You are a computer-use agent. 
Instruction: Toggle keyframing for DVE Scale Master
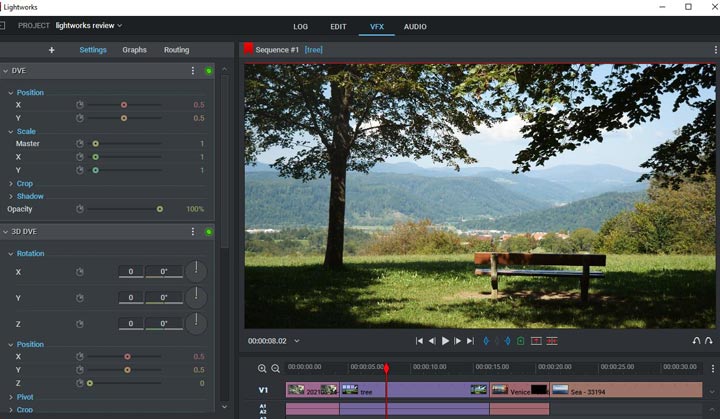80,144
